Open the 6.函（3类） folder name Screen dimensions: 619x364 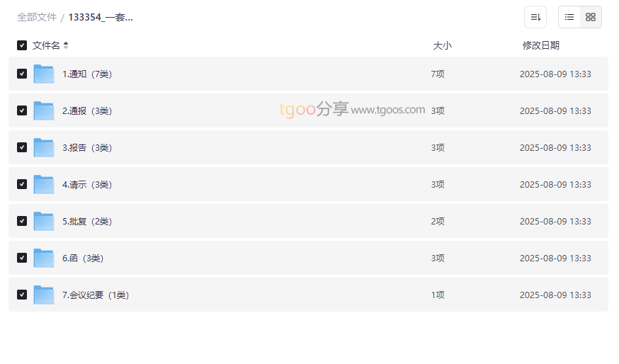pos(83,258)
